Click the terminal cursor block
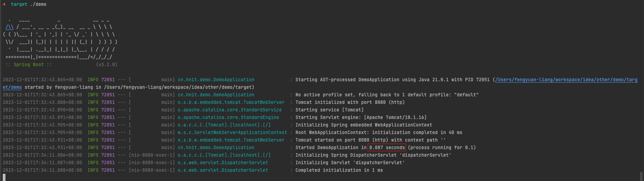This screenshot has width=644, height=181. coord(4,177)
